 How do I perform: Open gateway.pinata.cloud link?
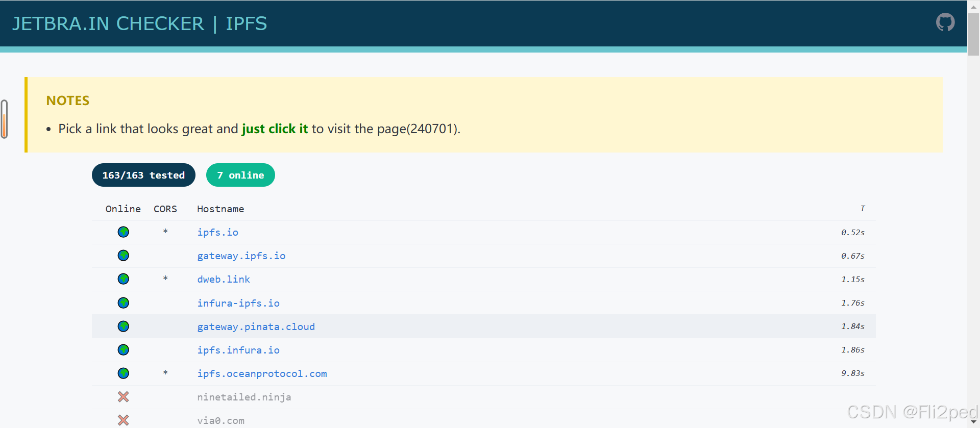256,326
